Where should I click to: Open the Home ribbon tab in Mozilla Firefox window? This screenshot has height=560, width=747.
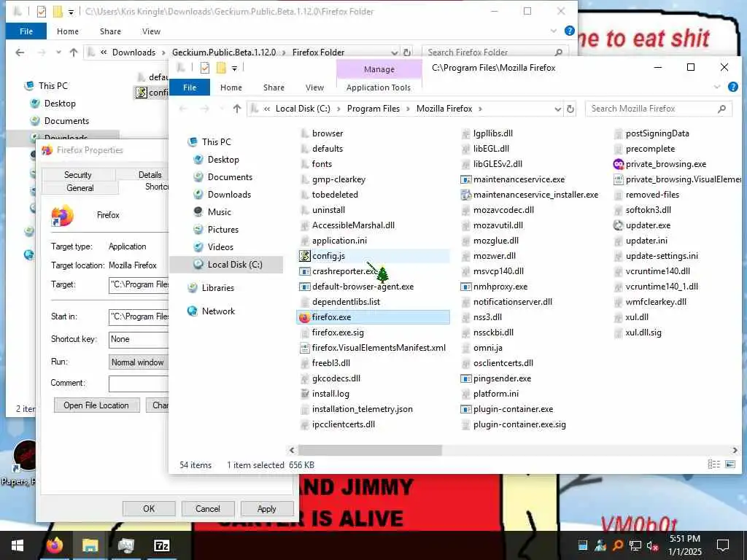[231, 87]
